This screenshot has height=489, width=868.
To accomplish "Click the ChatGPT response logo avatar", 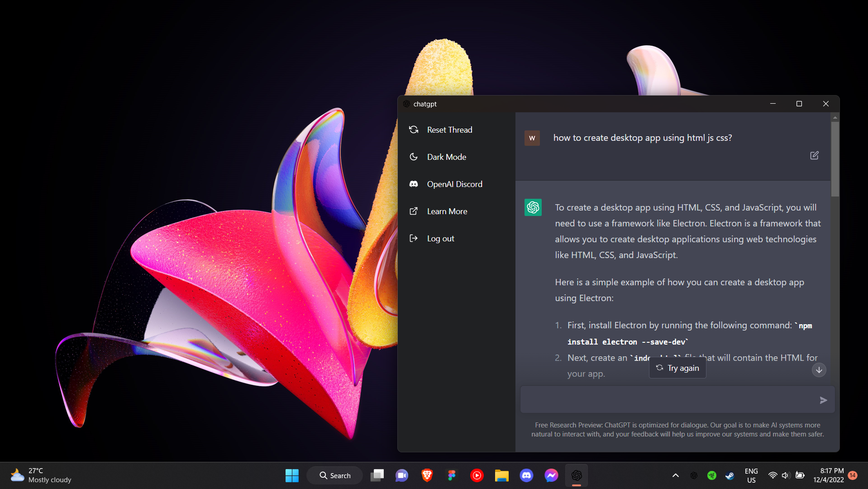I will click(x=533, y=207).
